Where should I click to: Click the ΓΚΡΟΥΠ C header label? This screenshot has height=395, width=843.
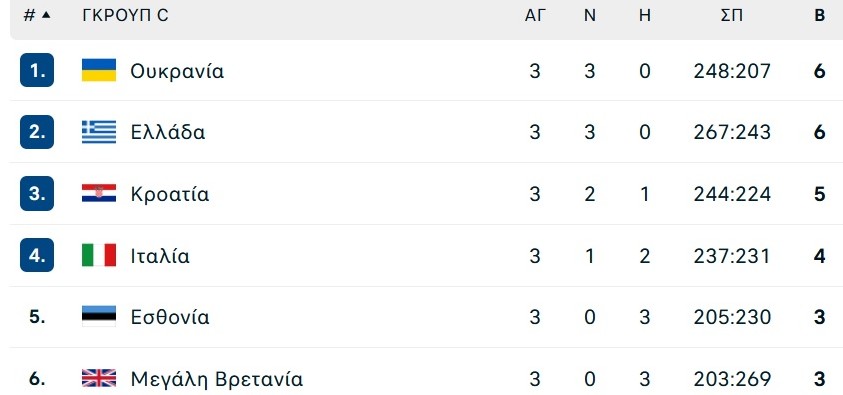(125, 16)
